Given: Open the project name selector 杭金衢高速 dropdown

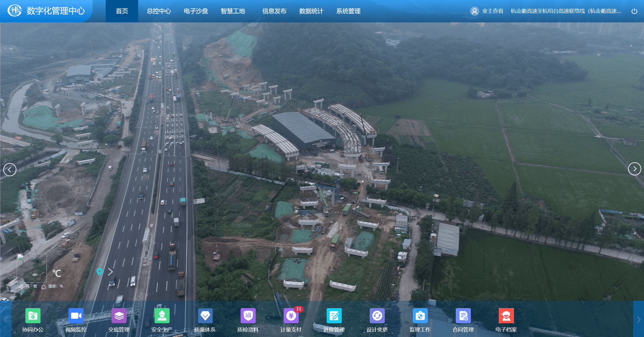Looking at the screenshot, I should (x=565, y=11).
